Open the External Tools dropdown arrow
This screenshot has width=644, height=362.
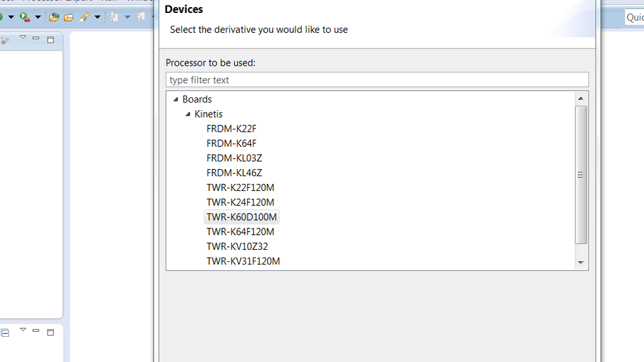point(38,17)
